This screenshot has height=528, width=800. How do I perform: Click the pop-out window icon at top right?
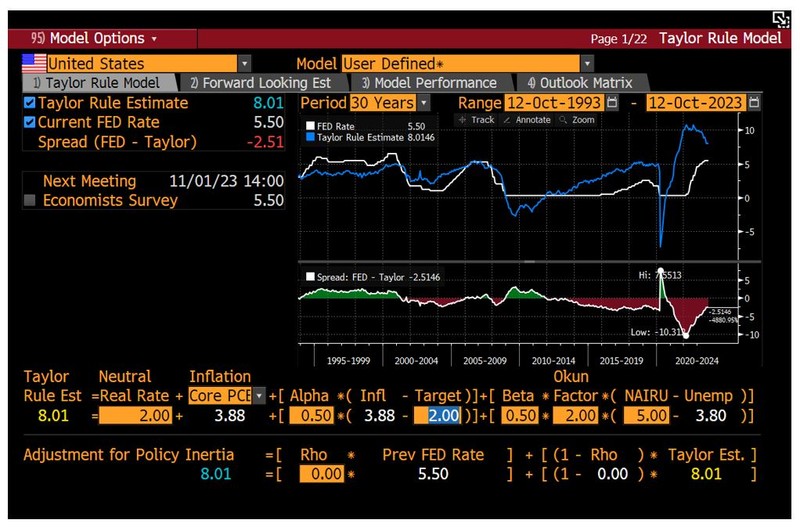click(x=780, y=18)
